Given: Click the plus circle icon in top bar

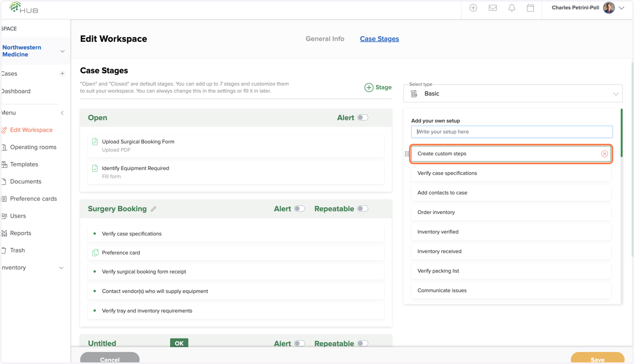Looking at the screenshot, I should pos(473,8).
